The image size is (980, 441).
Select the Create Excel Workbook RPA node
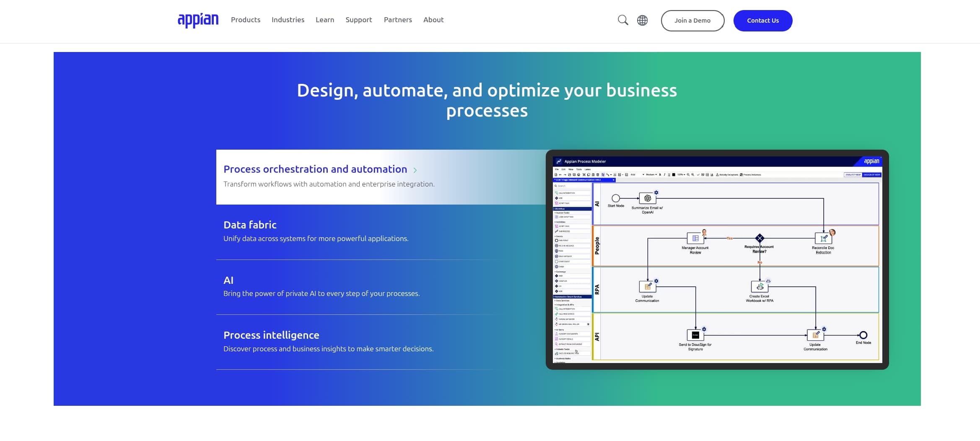tap(760, 287)
